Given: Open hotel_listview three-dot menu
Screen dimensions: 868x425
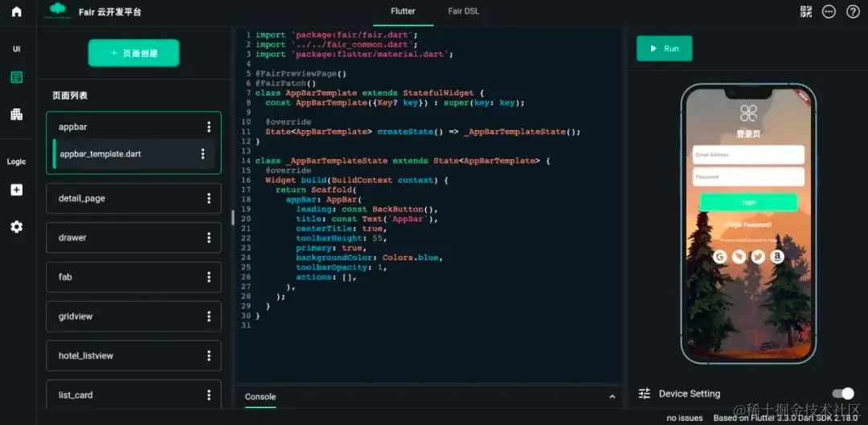Looking at the screenshot, I should [209, 356].
